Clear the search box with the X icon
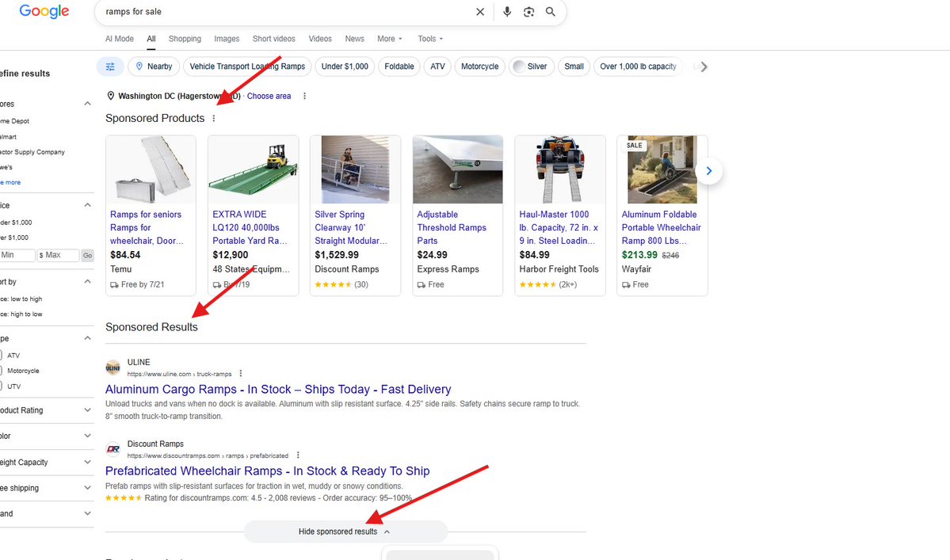 (480, 12)
